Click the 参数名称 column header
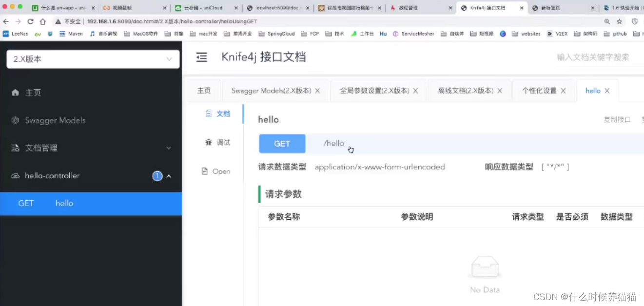Image resolution: width=644 pixels, height=306 pixels. [284, 217]
